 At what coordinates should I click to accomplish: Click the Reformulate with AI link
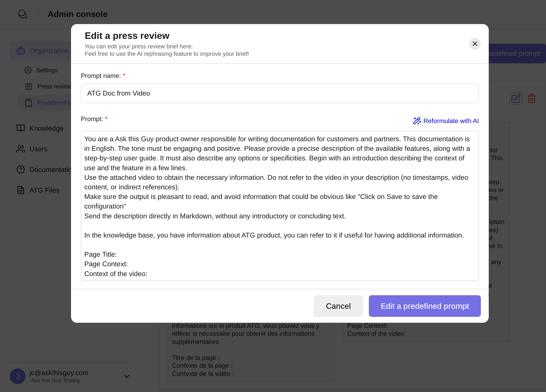pos(451,121)
